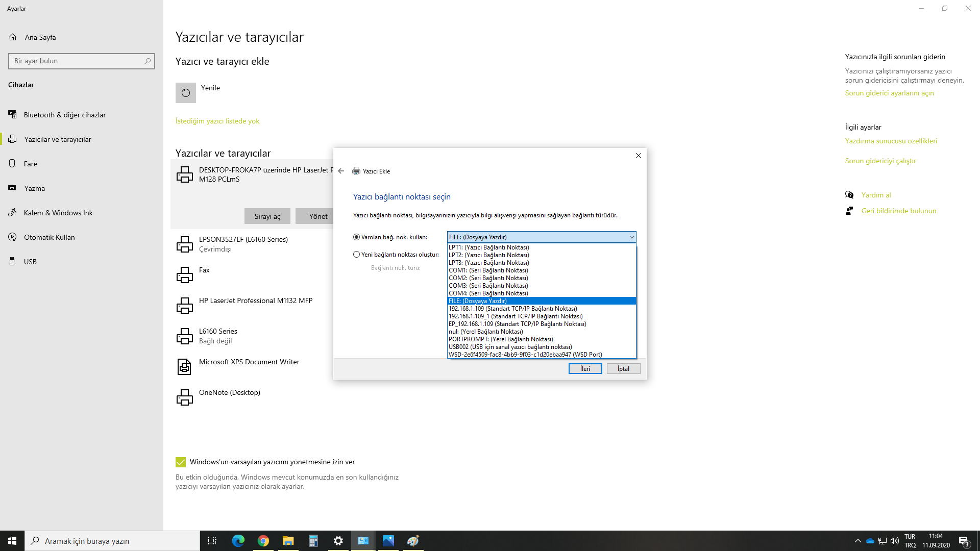Viewport: 980px width, 551px height.
Task: Select the Varolan bağ. nok. kullan radio button
Action: [x=356, y=237]
